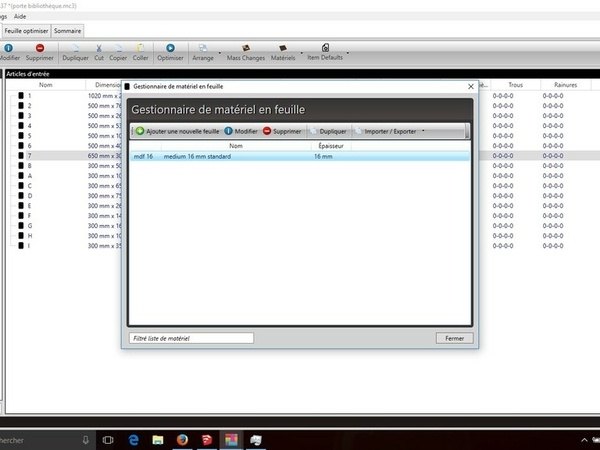Click Mass Changes toolbar button
This screenshot has height=450, width=600.
click(245, 52)
